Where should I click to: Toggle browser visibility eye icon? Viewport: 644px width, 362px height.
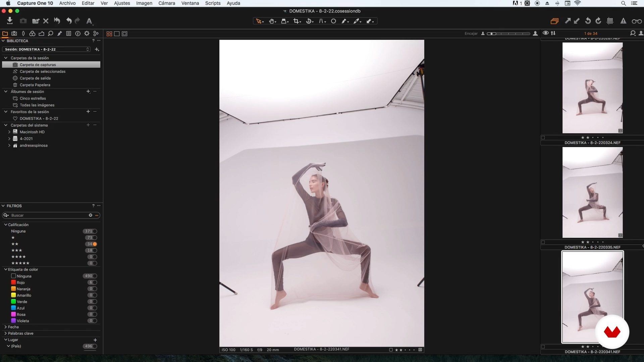click(x=546, y=33)
